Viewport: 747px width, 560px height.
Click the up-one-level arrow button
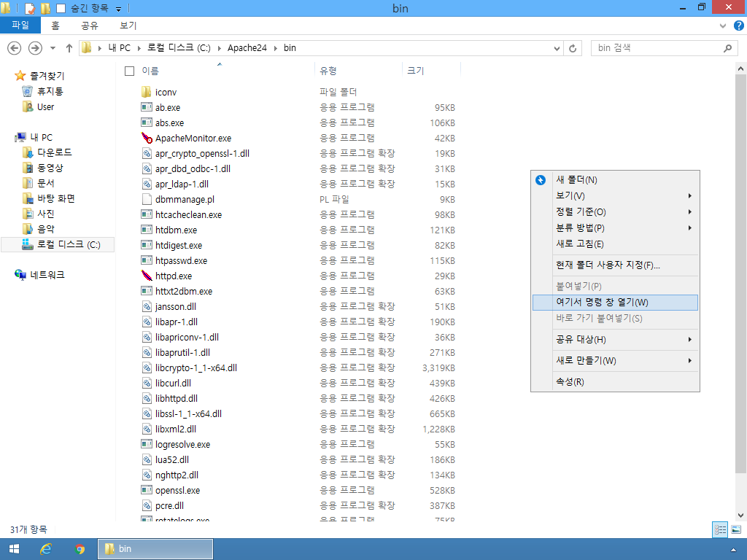pos(69,48)
